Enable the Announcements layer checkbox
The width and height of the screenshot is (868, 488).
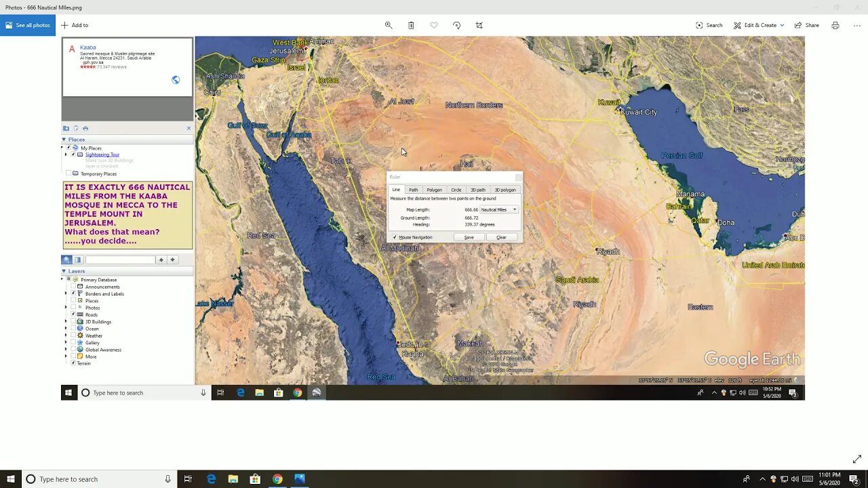(73, 287)
